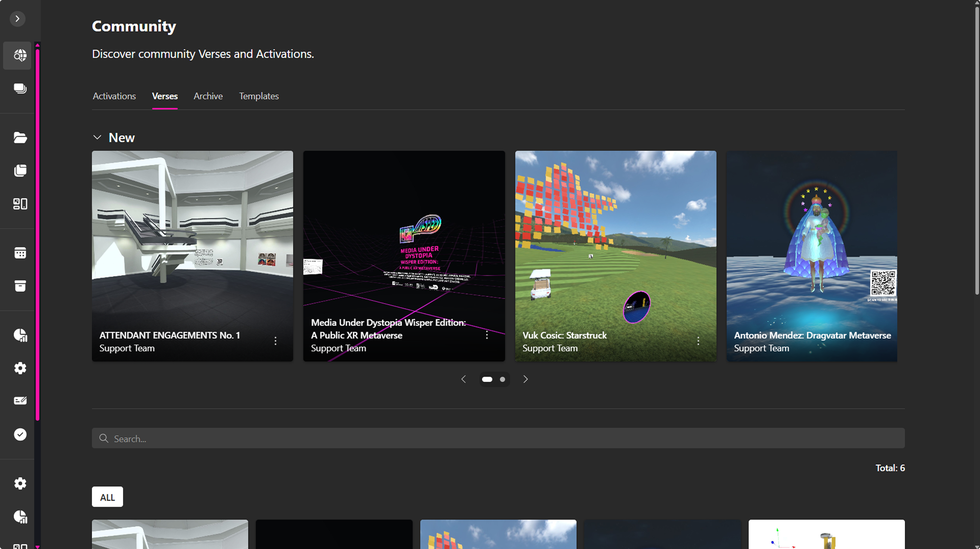The width and height of the screenshot is (980, 549).
Task: Click the calendar icon in sidebar
Action: [x=19, y=253]
